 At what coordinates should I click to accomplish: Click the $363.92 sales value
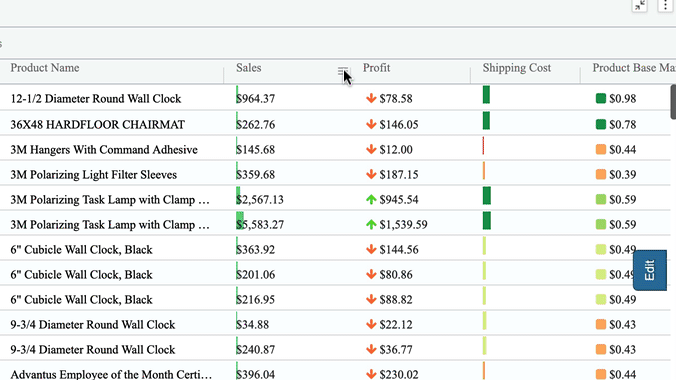pyautogui.click(x=256, y=250)
